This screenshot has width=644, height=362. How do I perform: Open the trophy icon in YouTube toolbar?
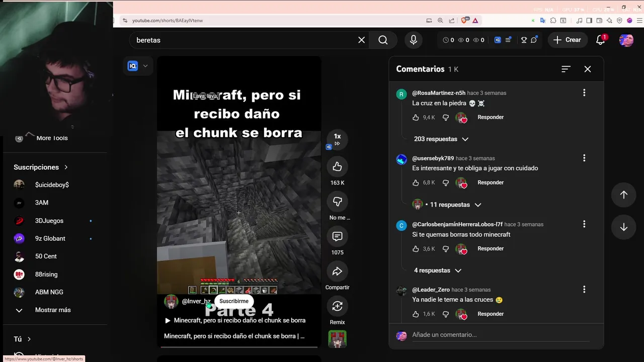(x=524, y=40)
